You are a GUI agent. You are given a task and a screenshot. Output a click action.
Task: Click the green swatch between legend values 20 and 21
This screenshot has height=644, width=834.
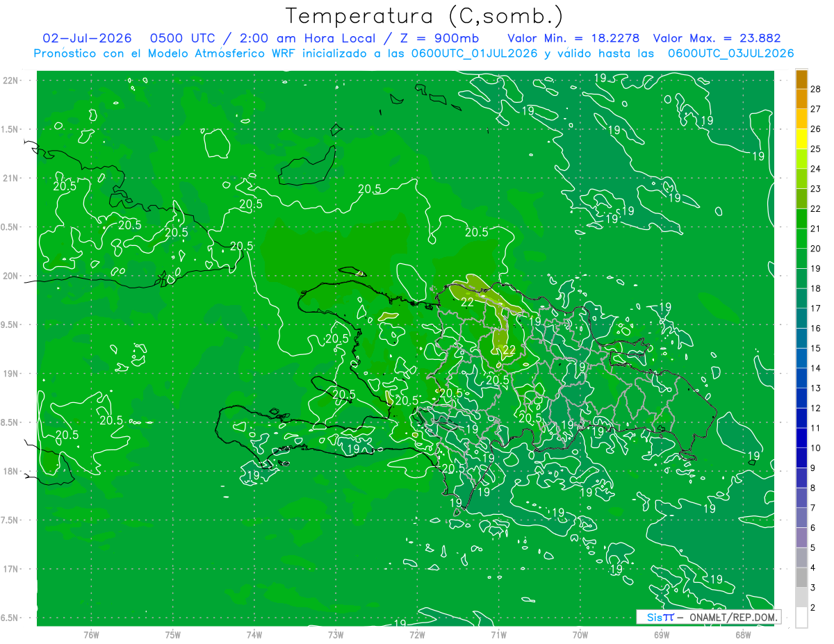click(802, 238)
